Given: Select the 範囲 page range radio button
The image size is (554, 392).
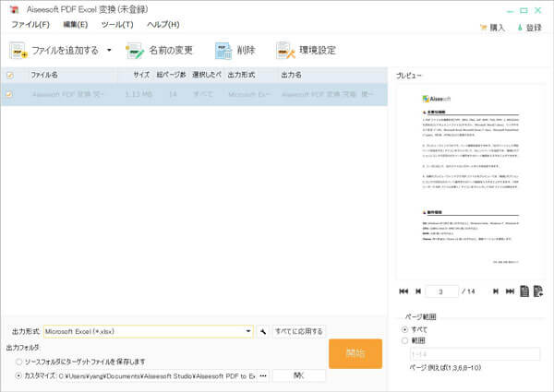Looking at the screenshot, I should 404,340.
